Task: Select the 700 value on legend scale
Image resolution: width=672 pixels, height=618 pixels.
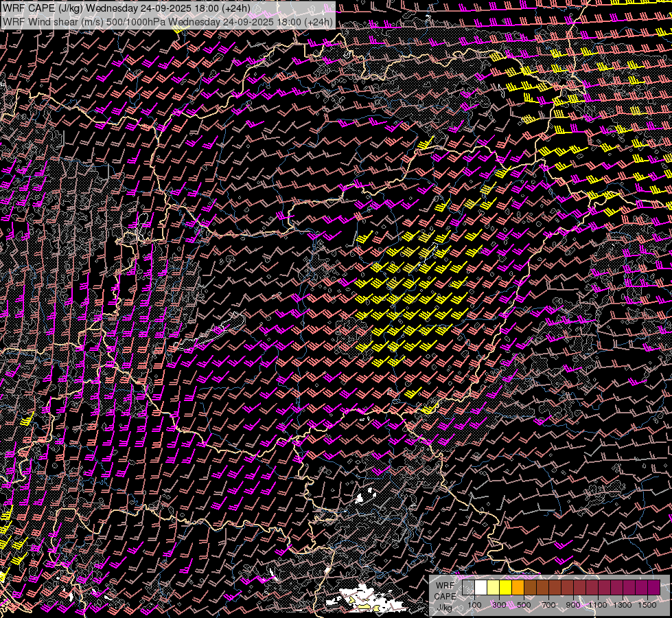Action: pos(548,605)
